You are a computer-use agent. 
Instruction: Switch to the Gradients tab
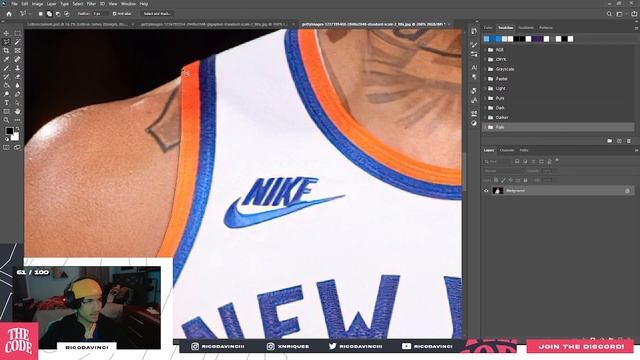(526, 28)
